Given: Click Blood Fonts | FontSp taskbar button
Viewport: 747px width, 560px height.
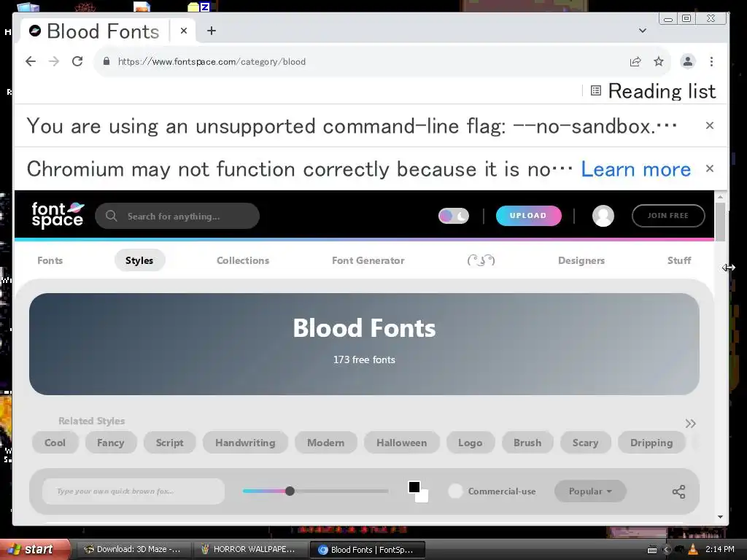Looking at the screenshot, I should [368, 550].
